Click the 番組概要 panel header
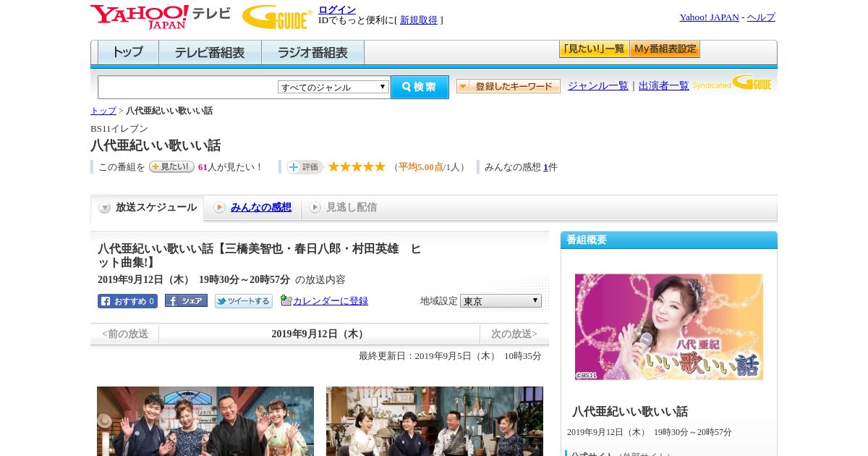The image size is (868, 456). coord(669,240)
